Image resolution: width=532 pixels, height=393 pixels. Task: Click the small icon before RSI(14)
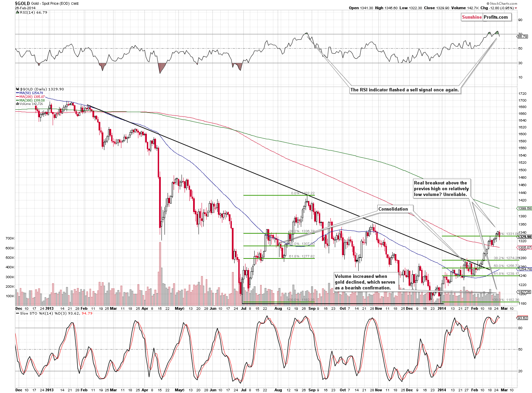point(17,12)
